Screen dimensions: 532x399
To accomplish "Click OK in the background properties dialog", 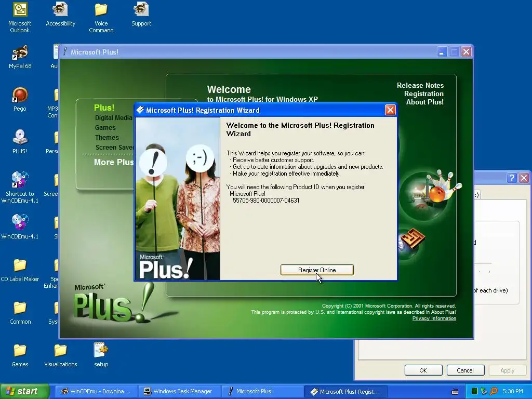I will pos(423,370).
